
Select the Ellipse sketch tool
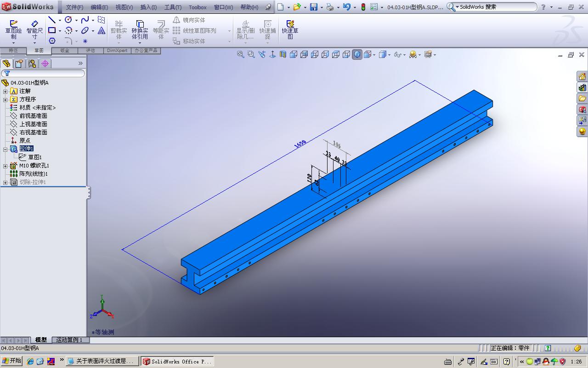[x=85, y=31]
